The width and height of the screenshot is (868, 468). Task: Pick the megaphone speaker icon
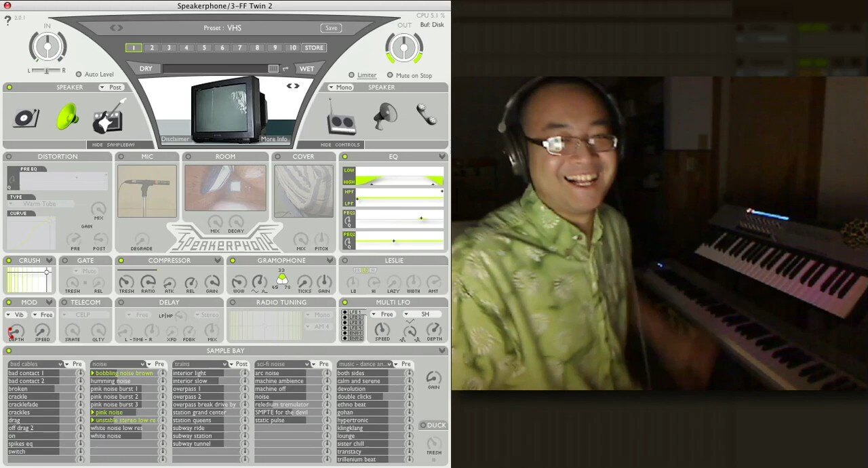[384, 116]
